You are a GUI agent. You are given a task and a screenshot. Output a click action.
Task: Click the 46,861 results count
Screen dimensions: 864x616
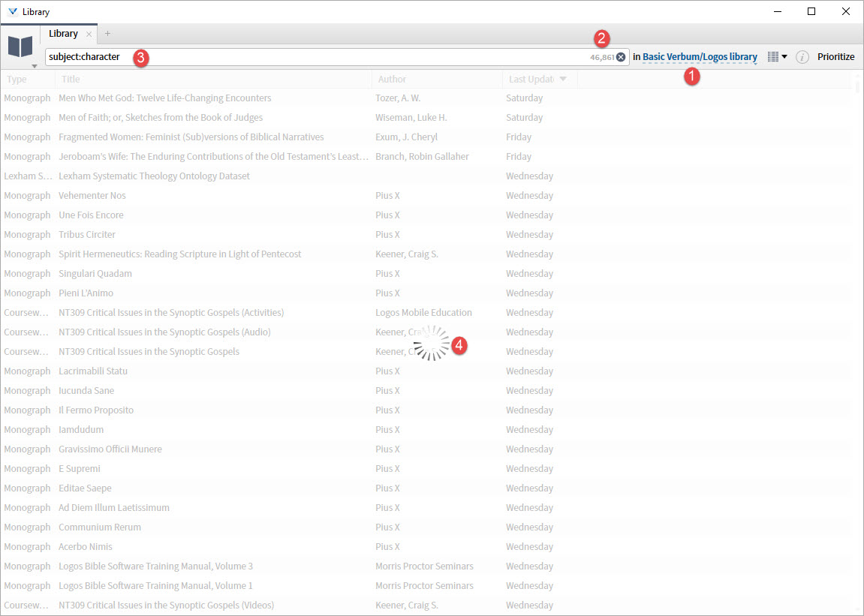(602, 57)
